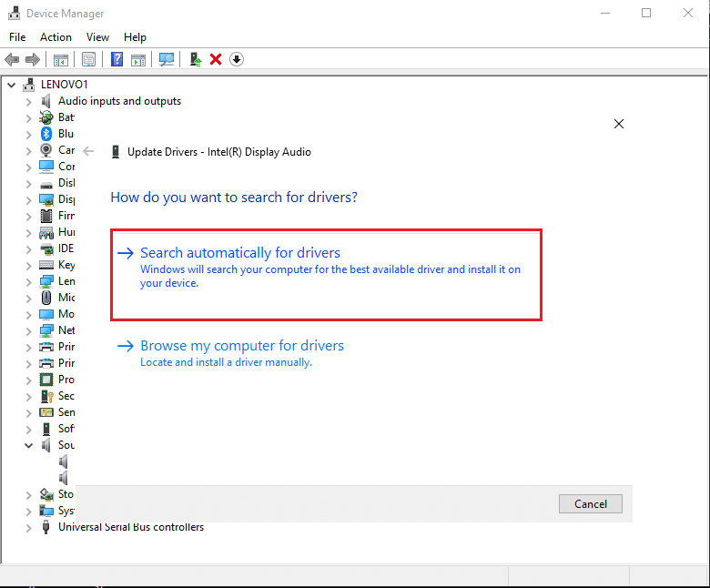Click the red X Uninstall device icon
710x588 pixels.
click(216, 59)
